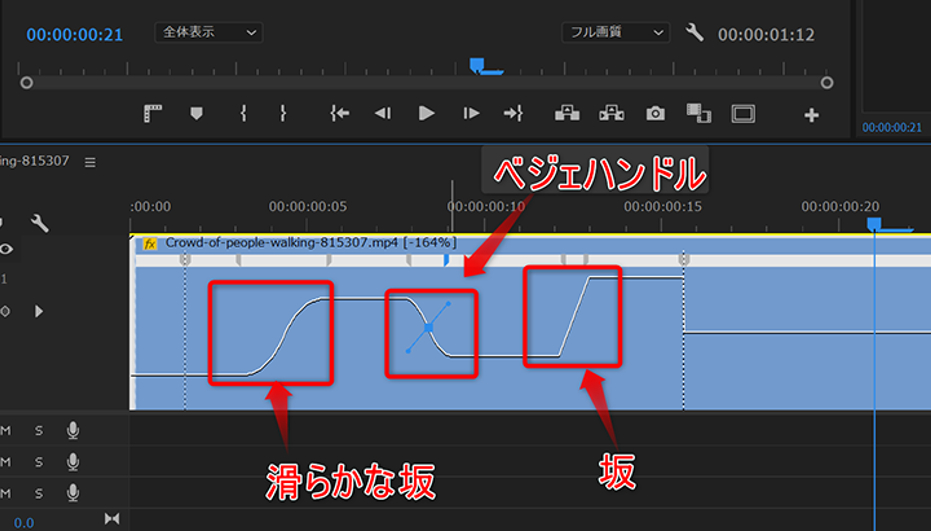Click the Mark In bracket icon
This screenshot has height=531, width=931.
tap(243, 113)
